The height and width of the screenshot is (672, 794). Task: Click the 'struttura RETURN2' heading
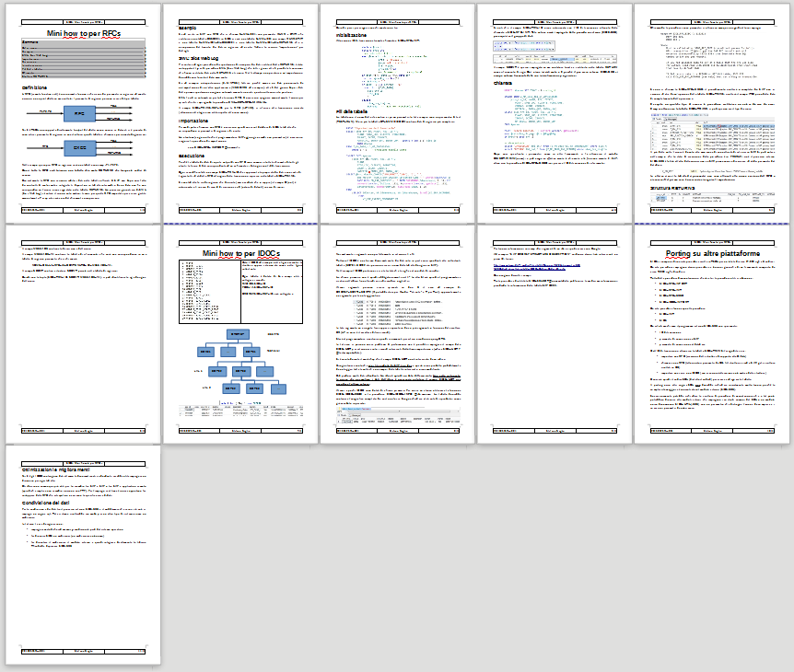(677, 188)
